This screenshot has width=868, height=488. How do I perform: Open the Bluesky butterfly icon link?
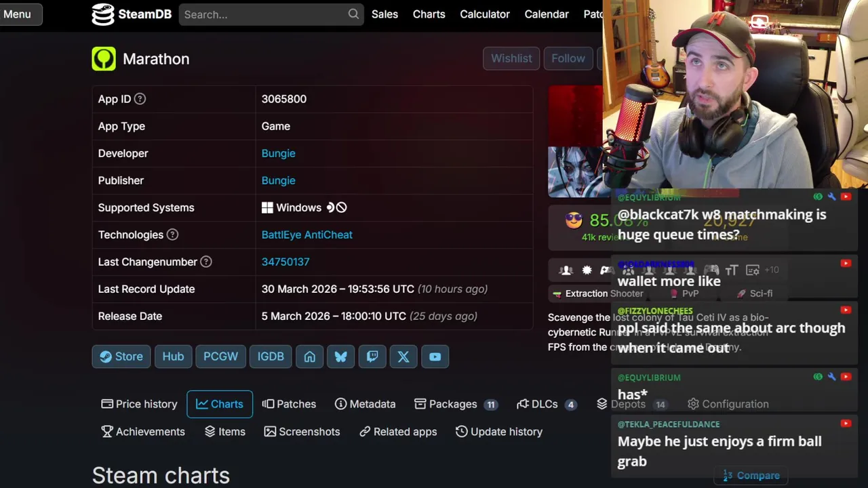341,357
